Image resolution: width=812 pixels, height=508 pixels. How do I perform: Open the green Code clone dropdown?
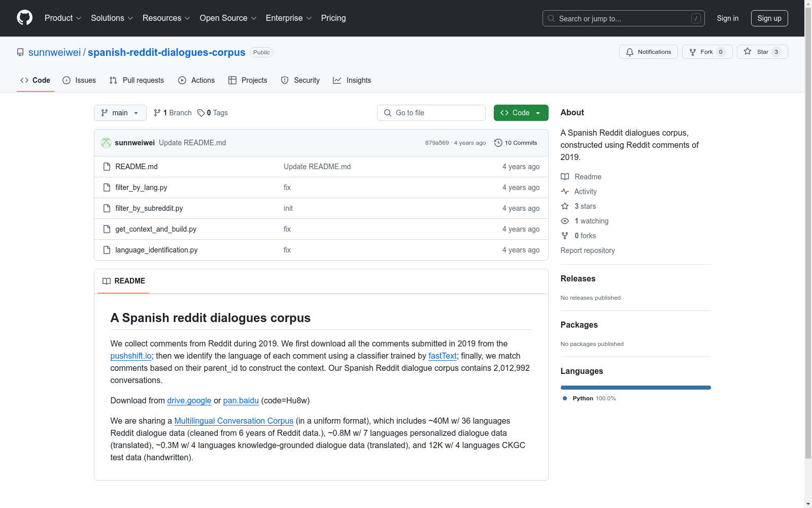[521, 113]
